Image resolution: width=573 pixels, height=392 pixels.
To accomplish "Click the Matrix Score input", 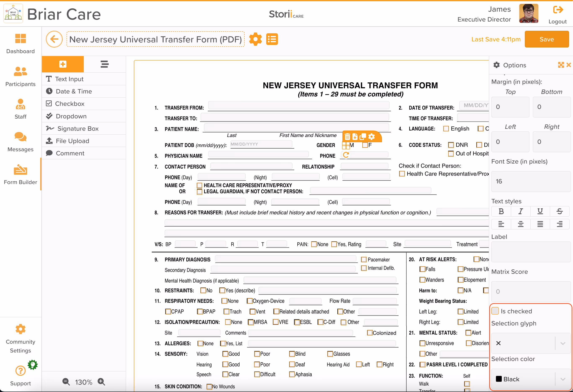I will coord(531,292).
